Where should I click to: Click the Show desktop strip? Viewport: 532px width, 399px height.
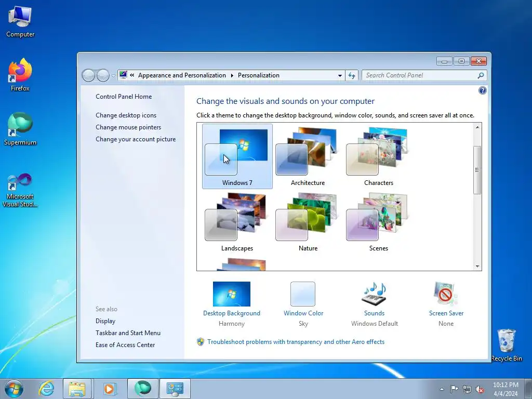click(x=528, y=389)
